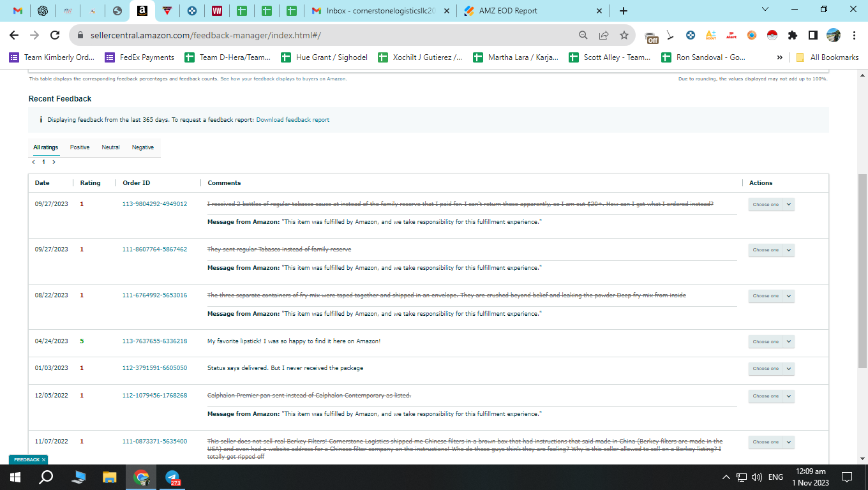The image size is (868, 490).
Task: Expand Choose one for order 113-9804292-4949012
Action: 771,205
